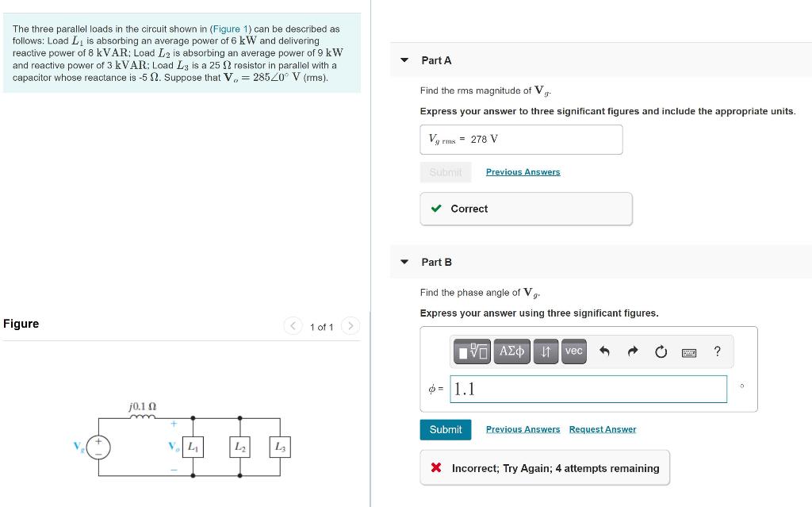Edit the phase angle input field
The image size is (812, 507).
588,389
